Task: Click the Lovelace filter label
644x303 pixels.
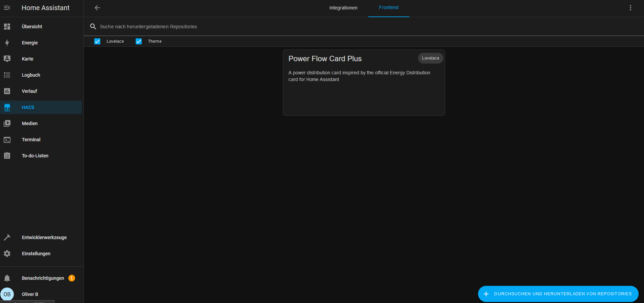Action: [115, 41]
